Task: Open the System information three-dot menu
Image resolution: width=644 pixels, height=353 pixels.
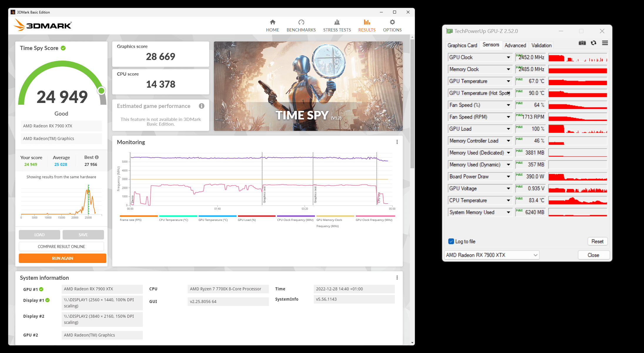Action: tap(397, 278)
